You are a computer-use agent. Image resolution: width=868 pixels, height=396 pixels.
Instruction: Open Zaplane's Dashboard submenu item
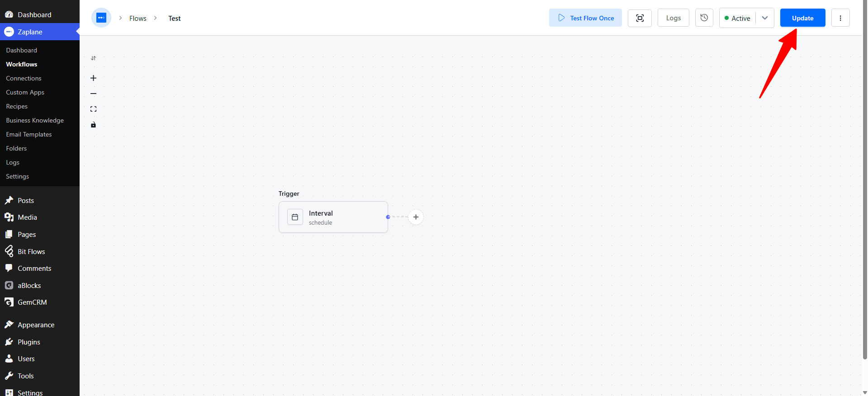click(22, 50)
